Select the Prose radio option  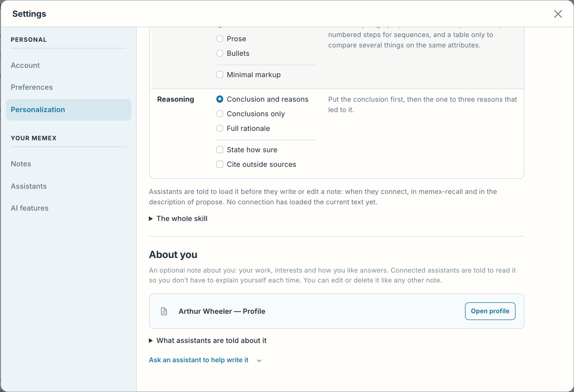[x=220, y=39]
